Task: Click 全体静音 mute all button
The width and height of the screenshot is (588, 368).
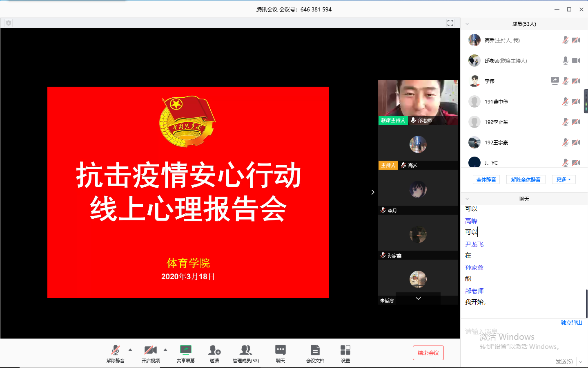Action: (x=486, y=180)
